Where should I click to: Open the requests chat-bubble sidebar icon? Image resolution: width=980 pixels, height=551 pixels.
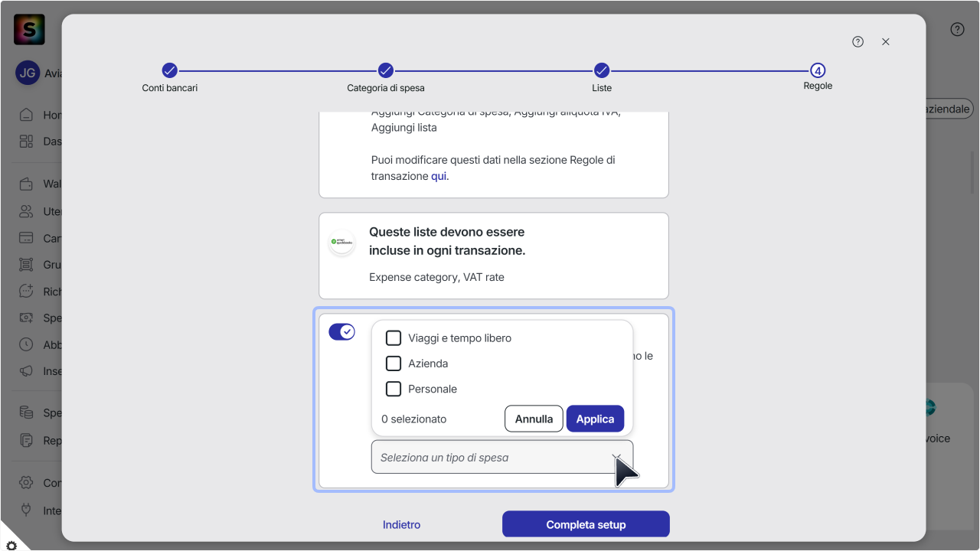27,292
